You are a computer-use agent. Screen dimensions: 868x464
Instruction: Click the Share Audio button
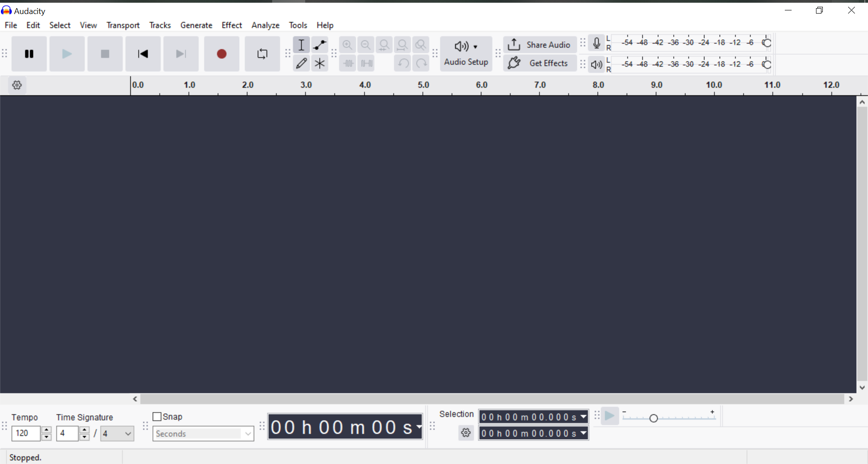539,45
